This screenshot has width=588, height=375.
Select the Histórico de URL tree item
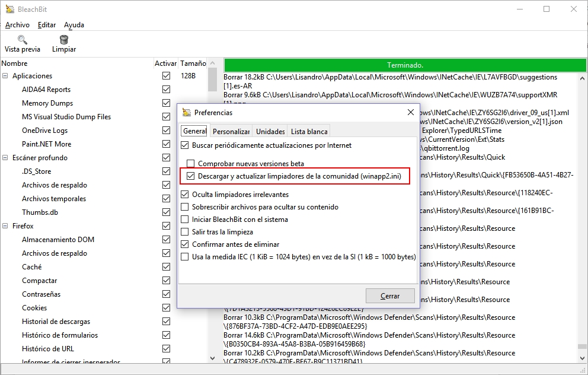[48, 349]
